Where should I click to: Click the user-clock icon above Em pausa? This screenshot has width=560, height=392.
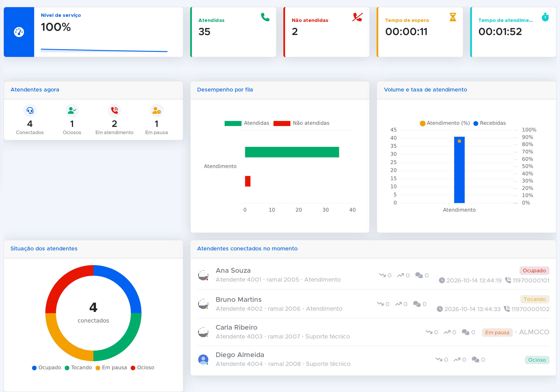point(157,110)
